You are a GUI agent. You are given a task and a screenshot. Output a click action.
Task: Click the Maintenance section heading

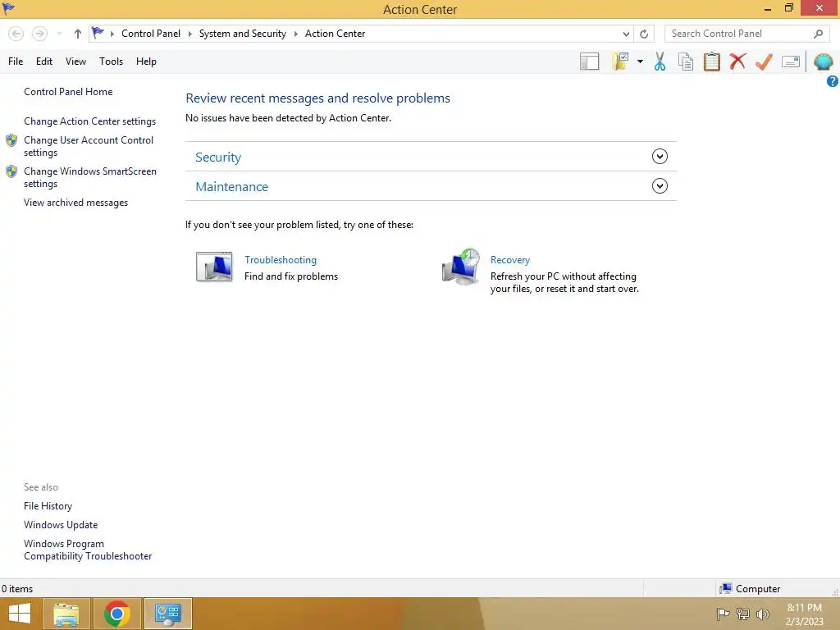pyautogui.click(x=231, y=186)
